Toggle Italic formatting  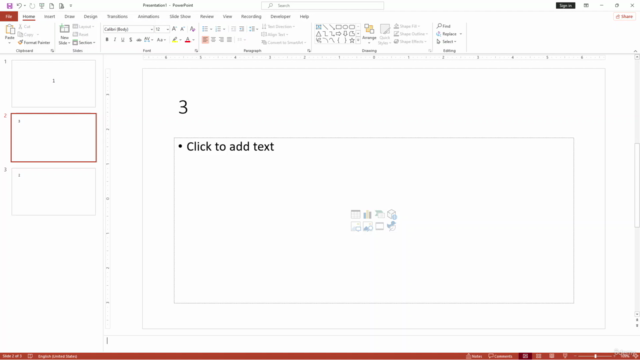[x=115, y=40]
